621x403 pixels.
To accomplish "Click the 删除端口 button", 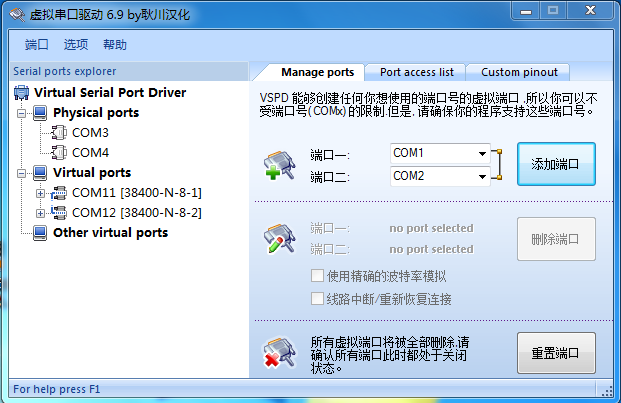I will tap(556, 239).
